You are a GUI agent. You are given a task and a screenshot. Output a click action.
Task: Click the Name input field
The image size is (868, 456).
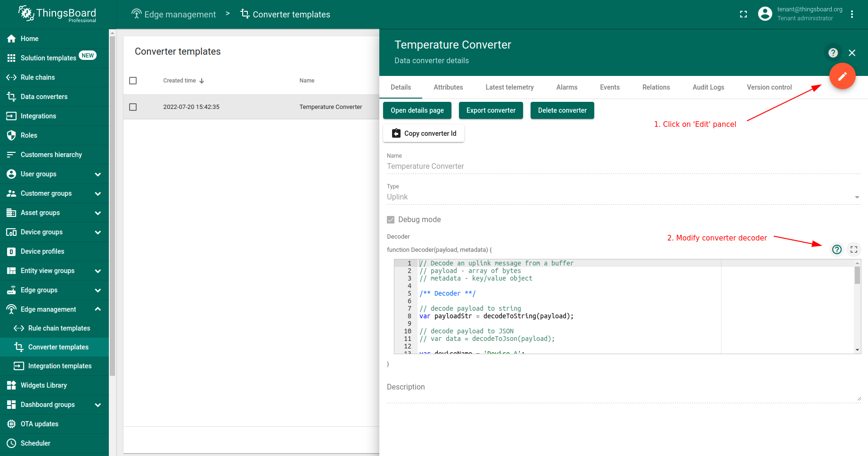(x=623, y=166)
